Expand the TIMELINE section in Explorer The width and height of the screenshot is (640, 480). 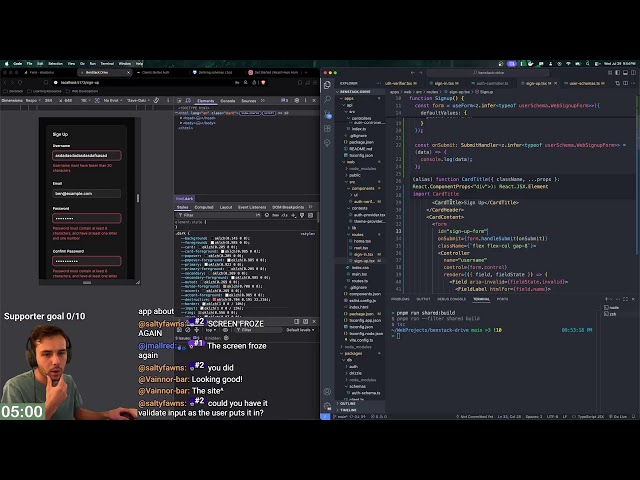coord(348,410)
